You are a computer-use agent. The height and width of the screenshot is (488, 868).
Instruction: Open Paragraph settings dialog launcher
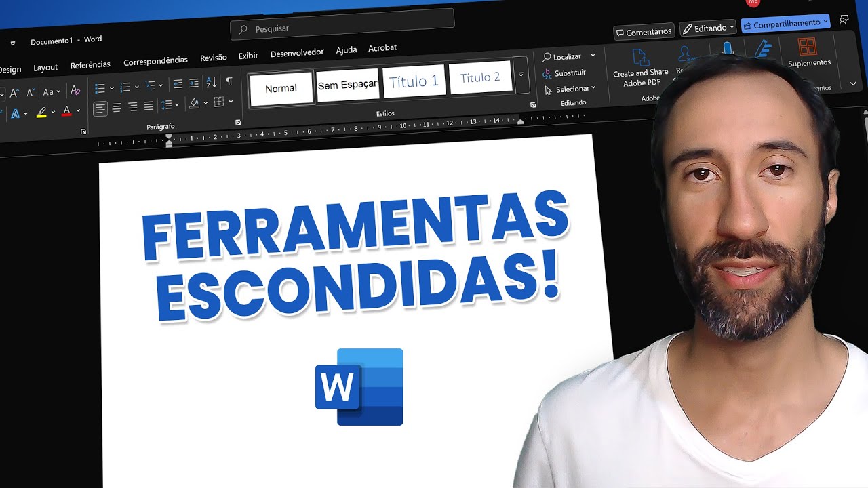[238, 123]
